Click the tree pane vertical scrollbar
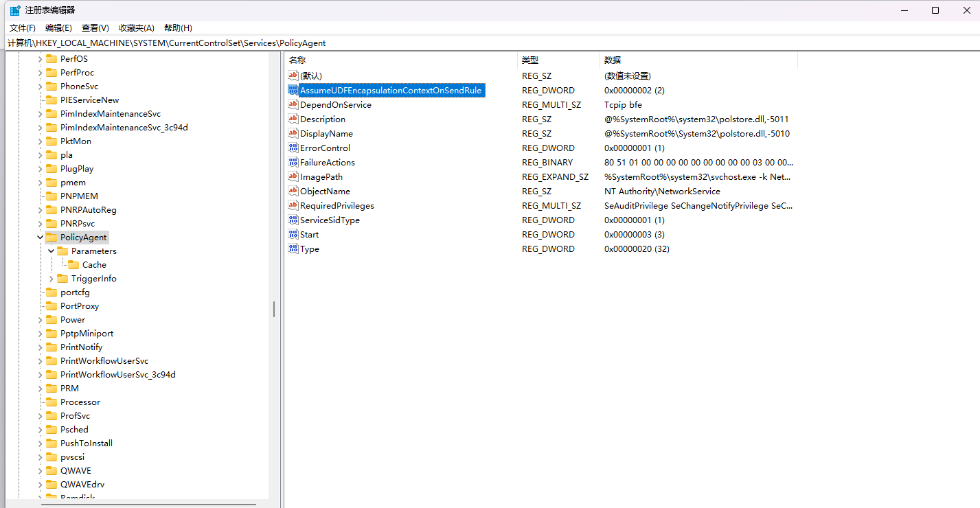Viewport: 980px width, 508px height. point(273,309)
